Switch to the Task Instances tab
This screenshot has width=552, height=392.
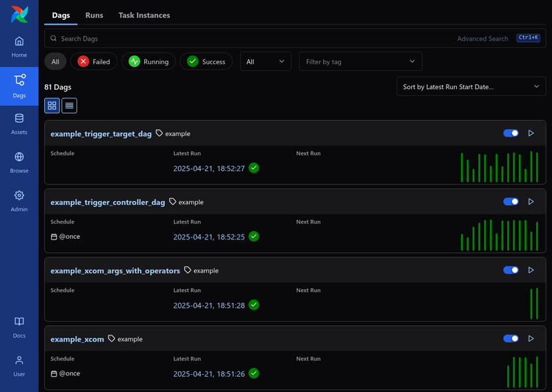click(144, 15)
